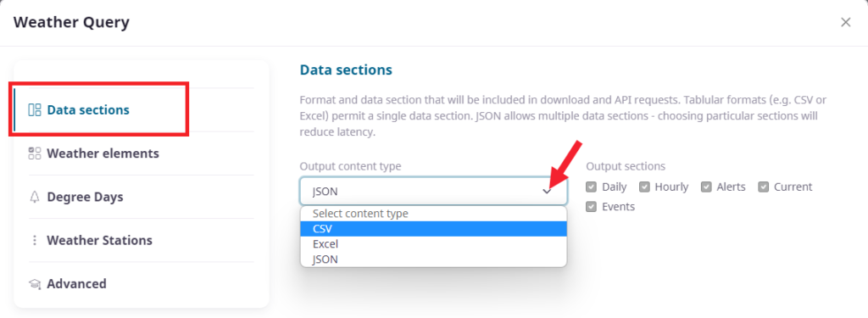Image resolution: width=868 pixels, height=318 pixels.
Task: Uncheck the Hourly output section
Action: click(x=644, y=187)
